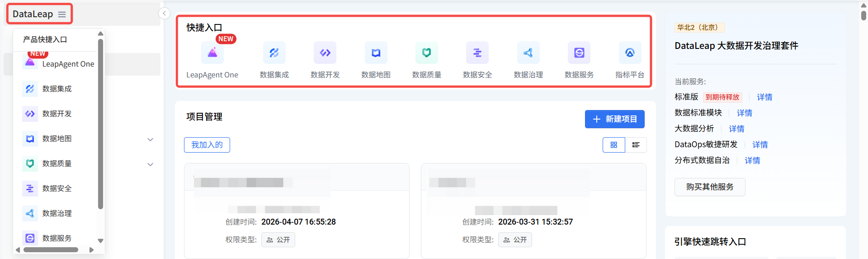Image resolution: width=868 pixels, height=259 pixels.
Task: Open 详情 link for 大数据分析
Action: (x=736, y=129)
